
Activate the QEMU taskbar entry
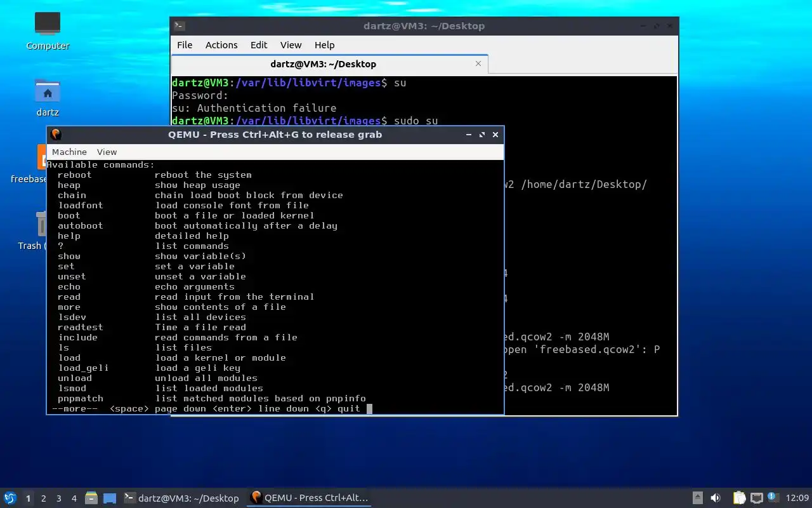[x=309, y=498]
